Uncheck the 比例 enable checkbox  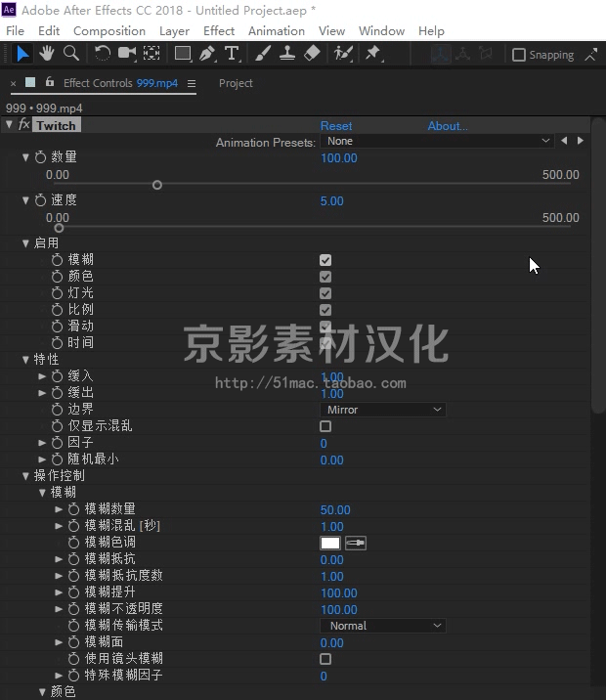(325, 310)
